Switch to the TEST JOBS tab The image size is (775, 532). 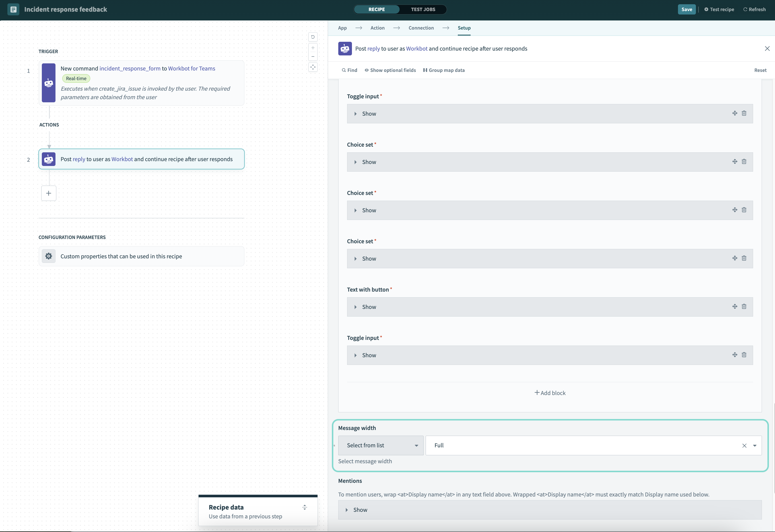coord(423,9)
